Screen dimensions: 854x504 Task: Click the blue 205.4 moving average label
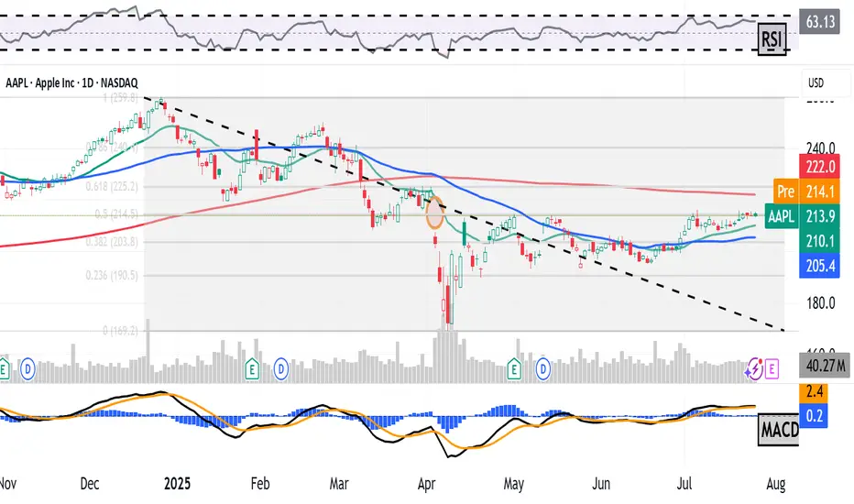coord(820,266)
